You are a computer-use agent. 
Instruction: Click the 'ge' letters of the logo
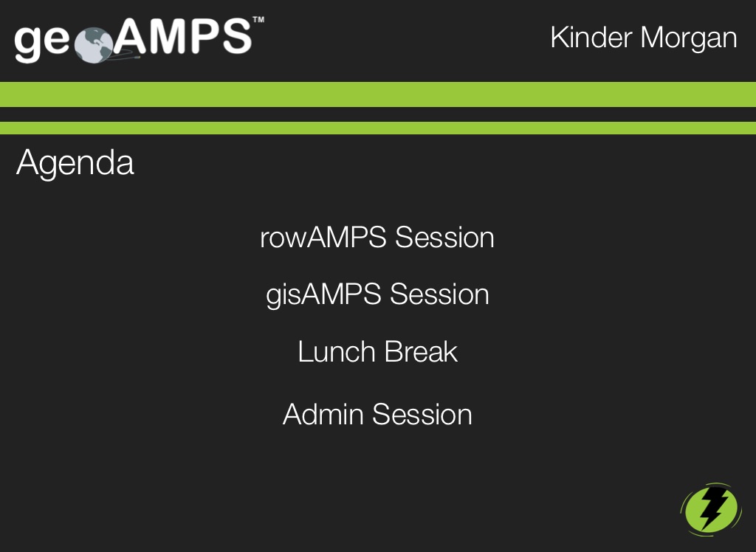(43, 43)
